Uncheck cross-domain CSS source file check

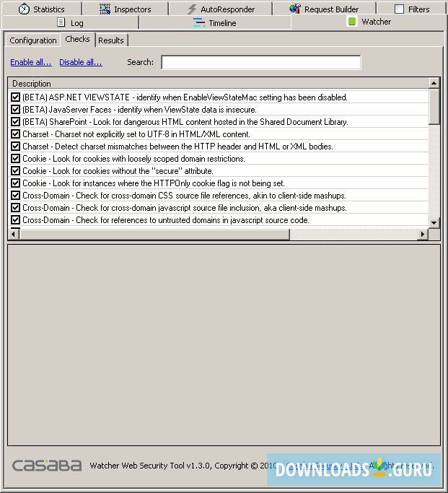point(15,195)
